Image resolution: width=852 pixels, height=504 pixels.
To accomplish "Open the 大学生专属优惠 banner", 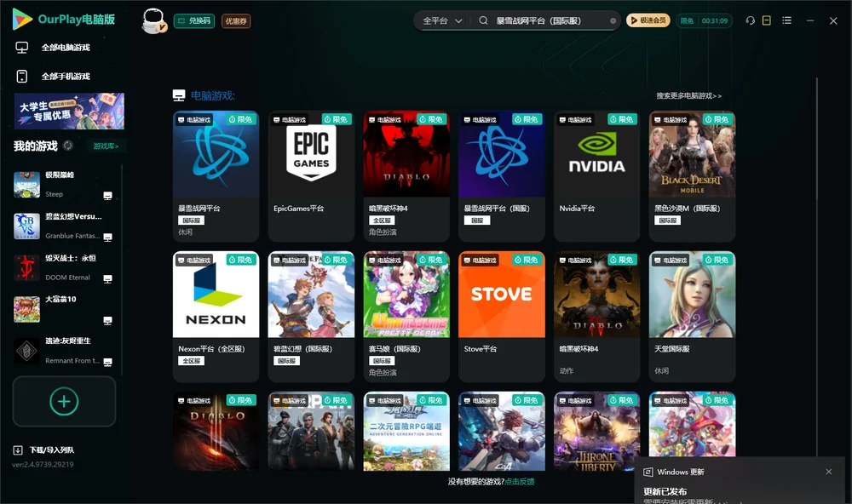I will tap(69, 111).
